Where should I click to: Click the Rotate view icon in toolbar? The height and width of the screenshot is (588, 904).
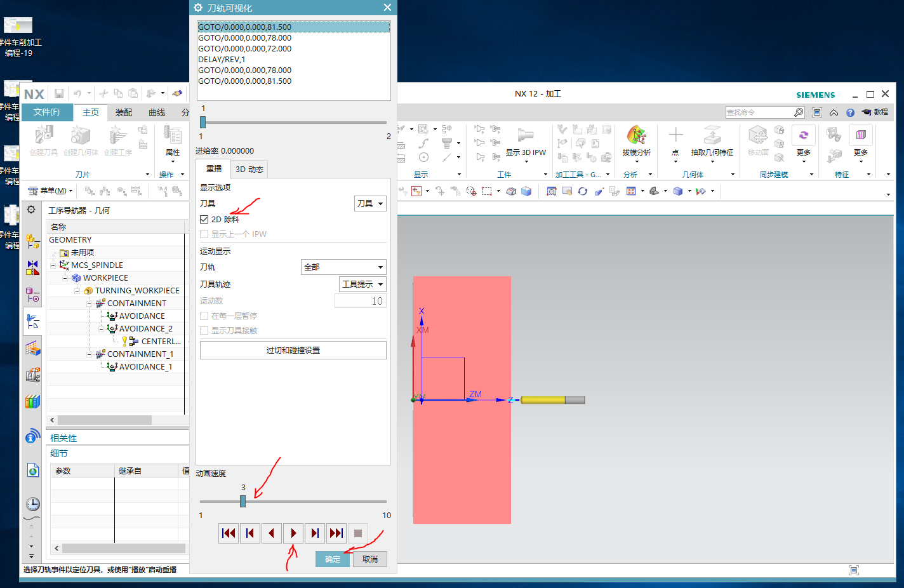tap(582, 190)
